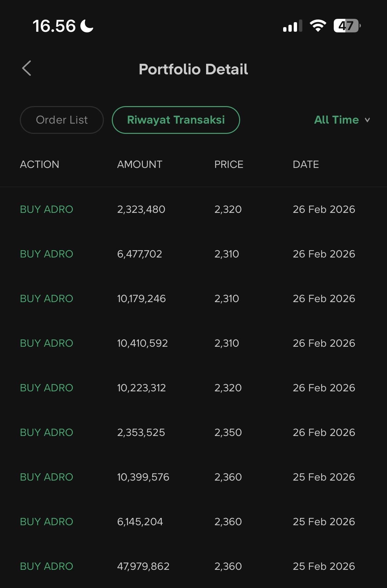Tap the cellular signal bars icon
The image size is (387, 588).
292,26
